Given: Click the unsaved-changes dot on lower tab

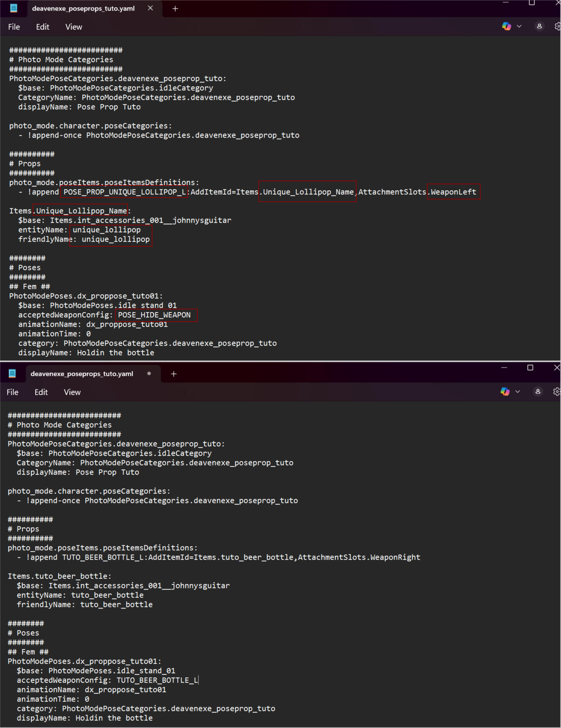Looking at the screenshot, I should (149, 374).
